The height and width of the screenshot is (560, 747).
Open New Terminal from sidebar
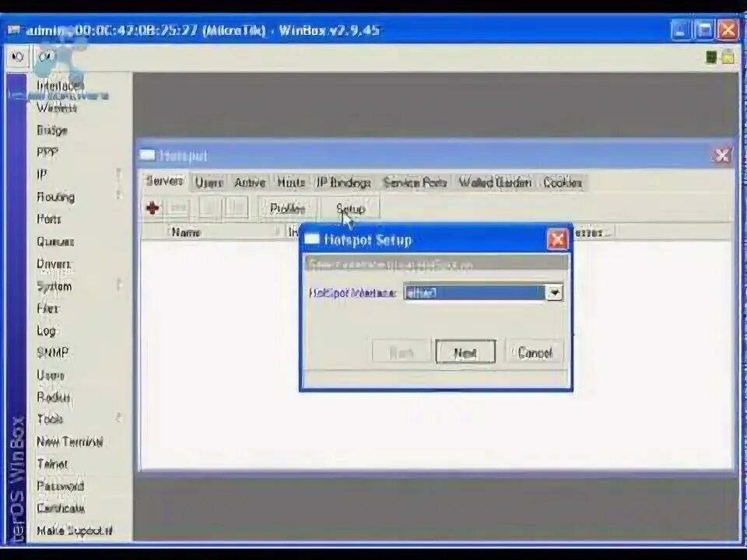tap(69, 442)
